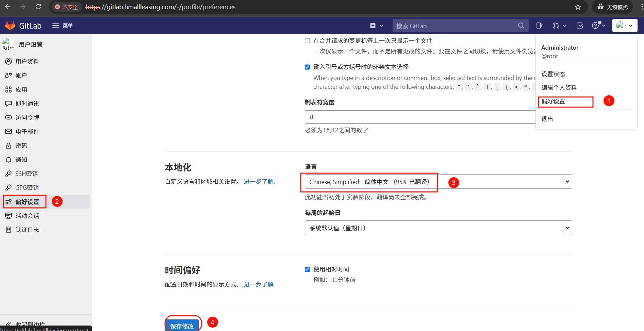Open the to-do list checkmark icon
The image size is (644, 331).
pos(579,26)
